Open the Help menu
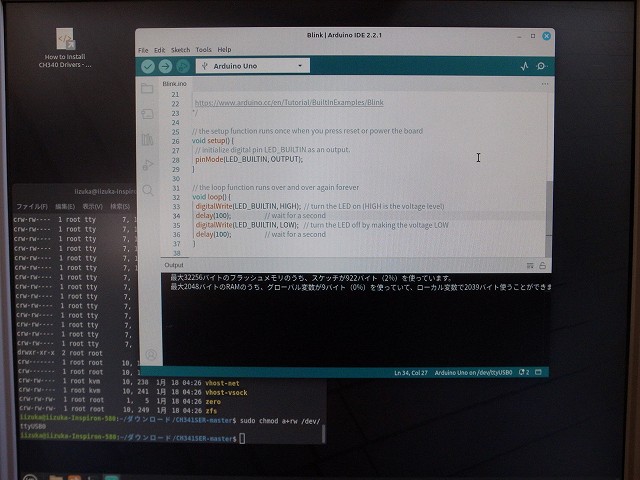This screenshot has height=480, width=640. 224,49
